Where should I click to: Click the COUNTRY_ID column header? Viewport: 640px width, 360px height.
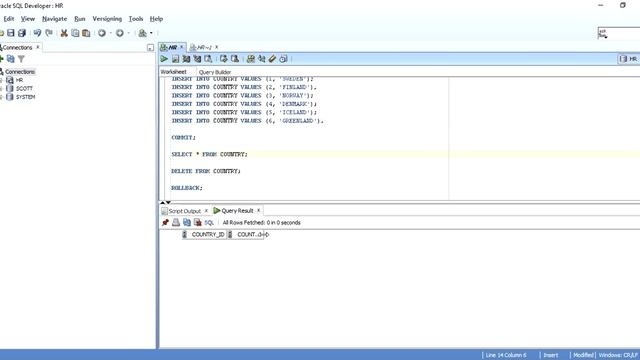[x=204, y=235]
